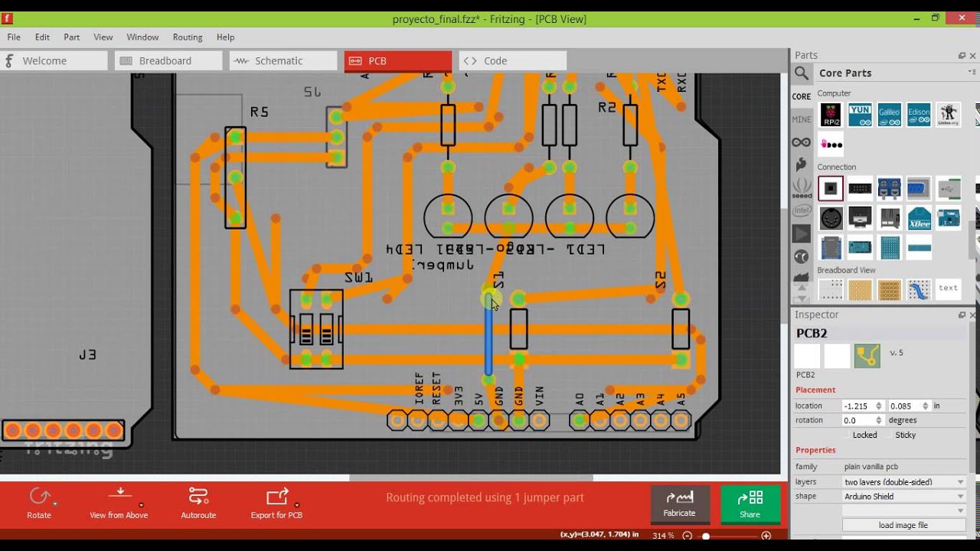Expand the Arduino Shield shape dropdown
Screen dimensions: 980x551
[960, 497]
